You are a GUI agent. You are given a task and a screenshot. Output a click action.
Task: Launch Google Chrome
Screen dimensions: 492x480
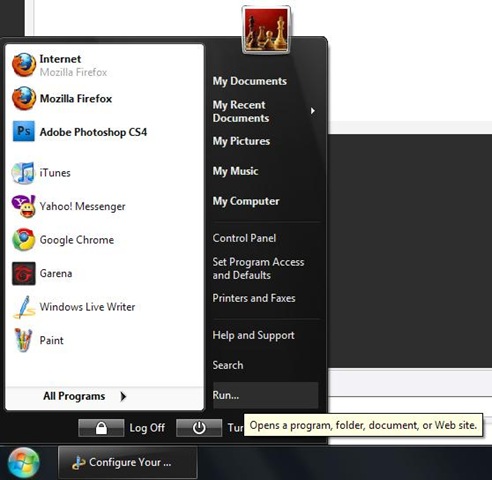click(x=63, y=240)
